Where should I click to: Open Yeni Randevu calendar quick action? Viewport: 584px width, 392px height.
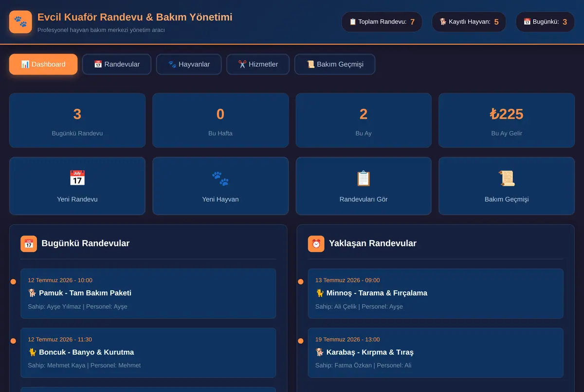coord(77,186)
